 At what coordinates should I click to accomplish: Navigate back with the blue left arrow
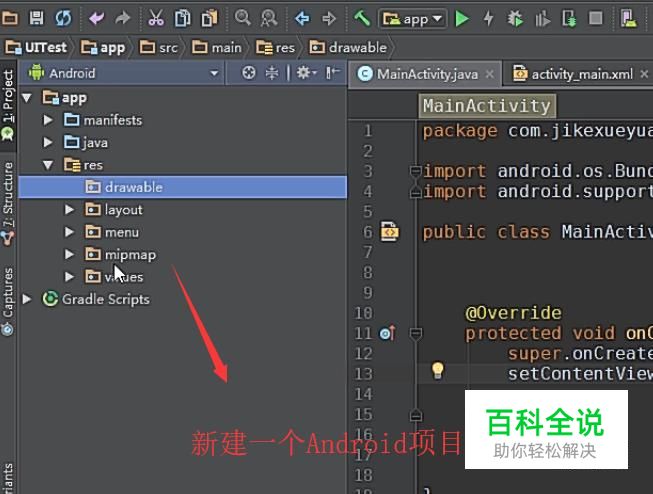tap(302, 18)
